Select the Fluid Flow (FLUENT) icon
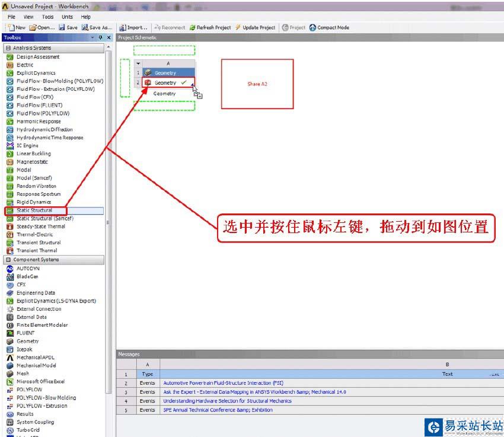Screen dimensions: 504x437 point(10,105)
